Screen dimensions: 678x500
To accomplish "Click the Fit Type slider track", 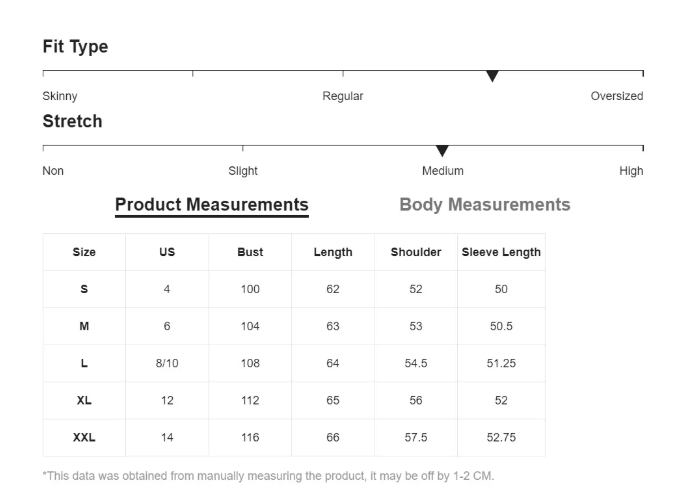I will (343, 71).
